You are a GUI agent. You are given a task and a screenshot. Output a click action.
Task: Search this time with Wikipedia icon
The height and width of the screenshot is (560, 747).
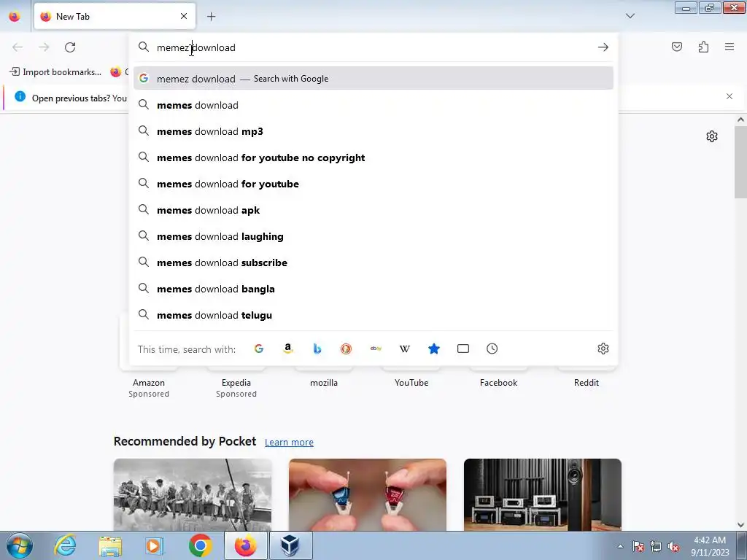[404, 349]
